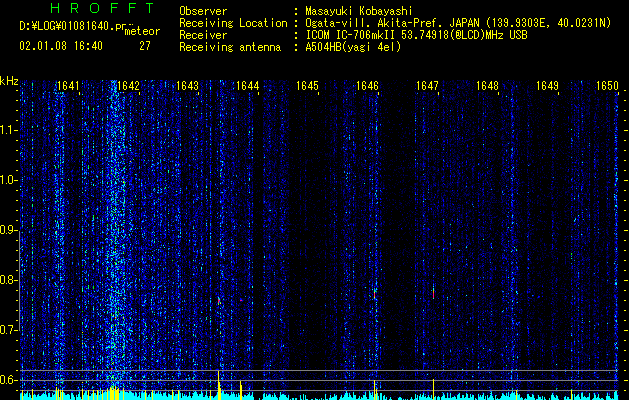This screenshot has width=629, height=400.
Task: Click the red meteor echo near 1647
Action: pos(433,293)
